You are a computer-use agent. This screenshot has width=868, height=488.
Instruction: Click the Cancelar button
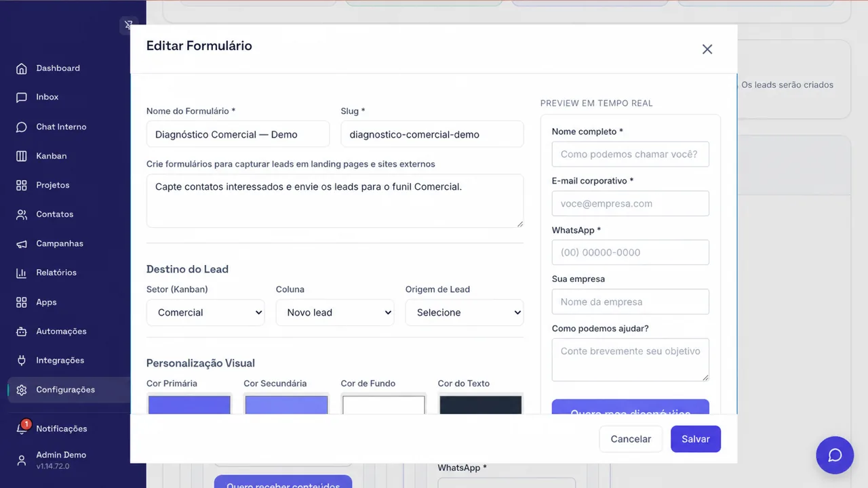(x=631, y=439)
